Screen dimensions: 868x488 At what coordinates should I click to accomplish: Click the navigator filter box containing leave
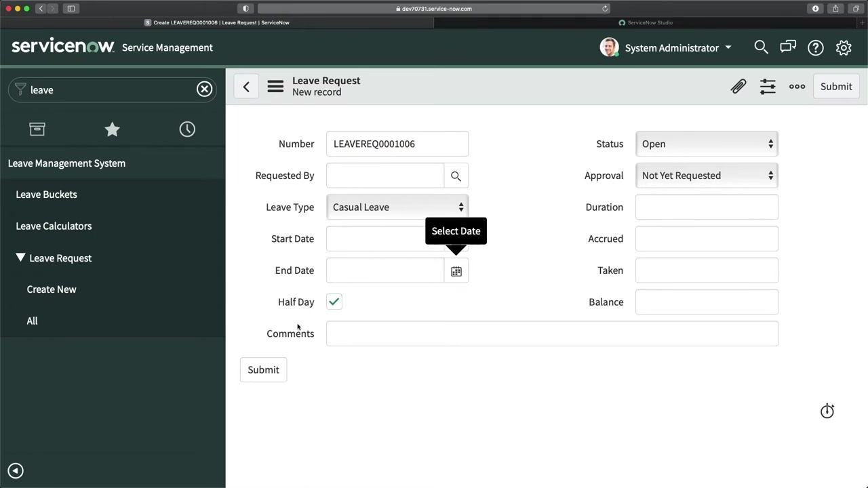pyautogui.click(x=113, y=89)
